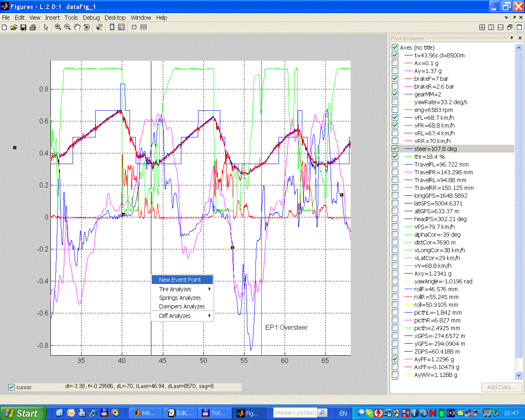Click the Print Figure icon

pyautogui.click(x=33, y=27)
